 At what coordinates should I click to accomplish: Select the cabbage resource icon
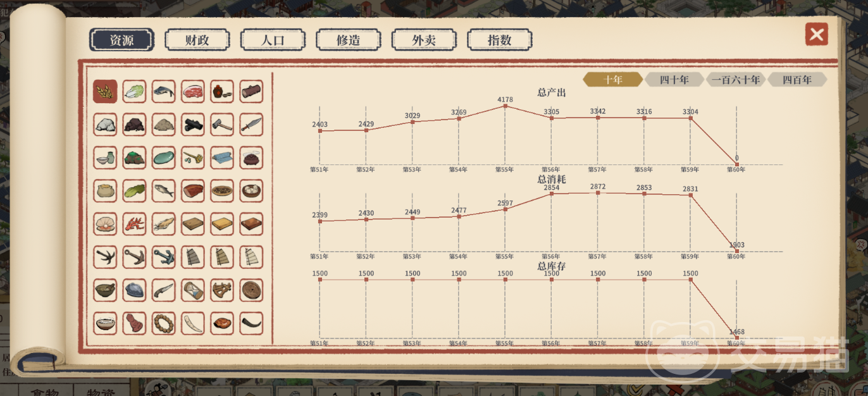click(x=134, y=92)
